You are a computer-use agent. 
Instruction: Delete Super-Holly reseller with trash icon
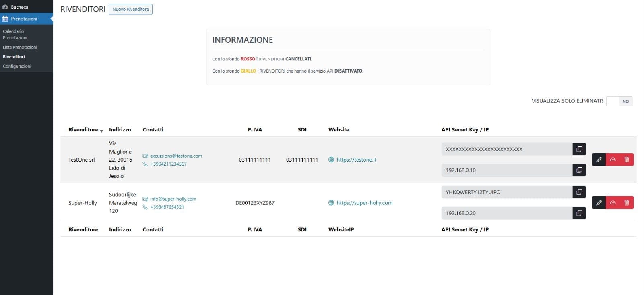click(627, 203)
